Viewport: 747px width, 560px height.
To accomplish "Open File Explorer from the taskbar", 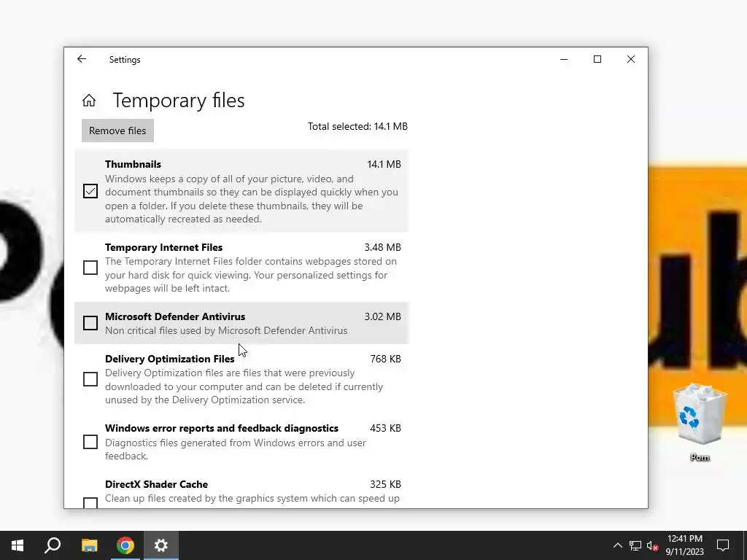I will [89, 545].
